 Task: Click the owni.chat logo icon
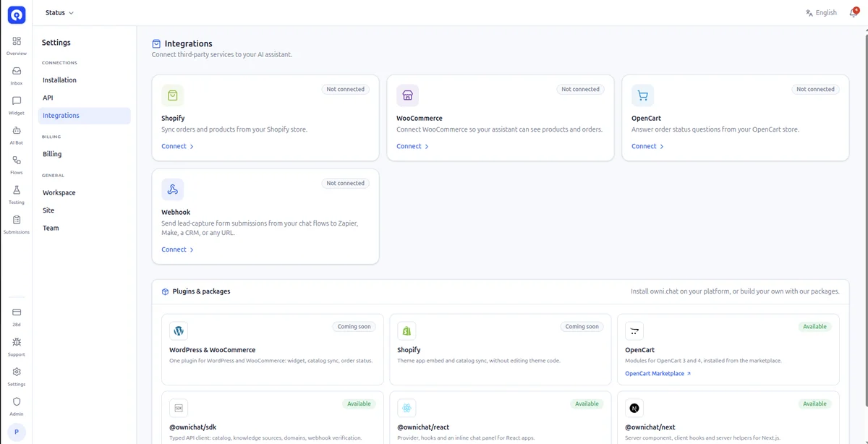[16, 14]
